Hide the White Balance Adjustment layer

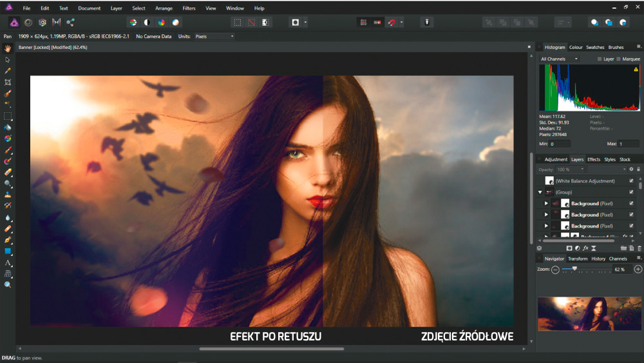631,181
